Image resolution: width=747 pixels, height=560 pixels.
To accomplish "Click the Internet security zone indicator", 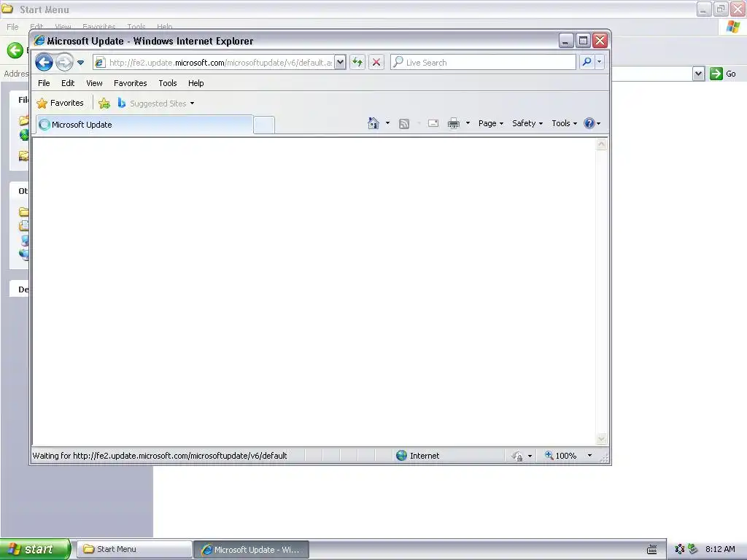I will [x=418, y=456].
